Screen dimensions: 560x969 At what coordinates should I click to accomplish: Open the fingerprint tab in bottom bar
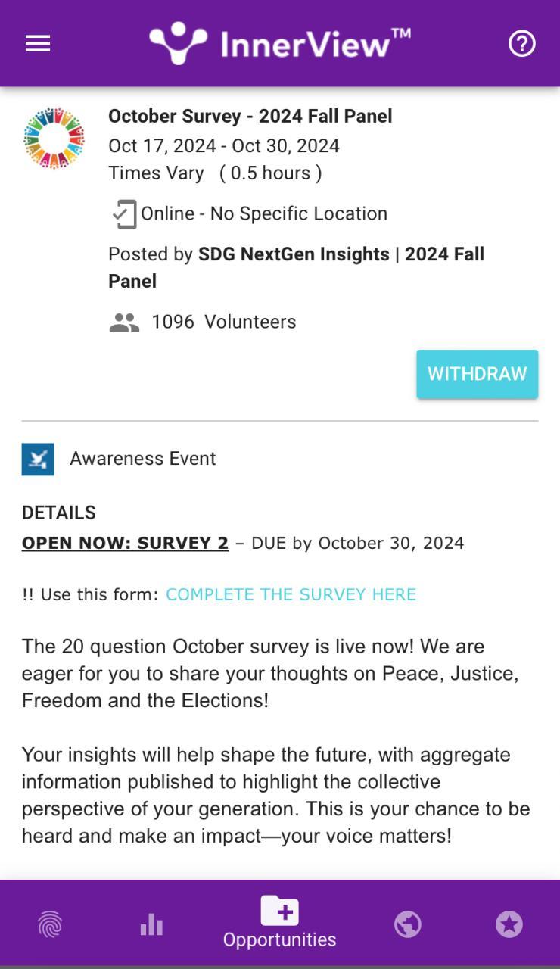coord(51,924)
